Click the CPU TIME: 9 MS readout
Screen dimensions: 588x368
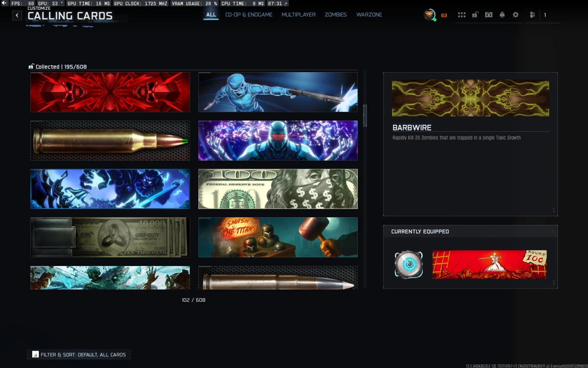[243, 3]
